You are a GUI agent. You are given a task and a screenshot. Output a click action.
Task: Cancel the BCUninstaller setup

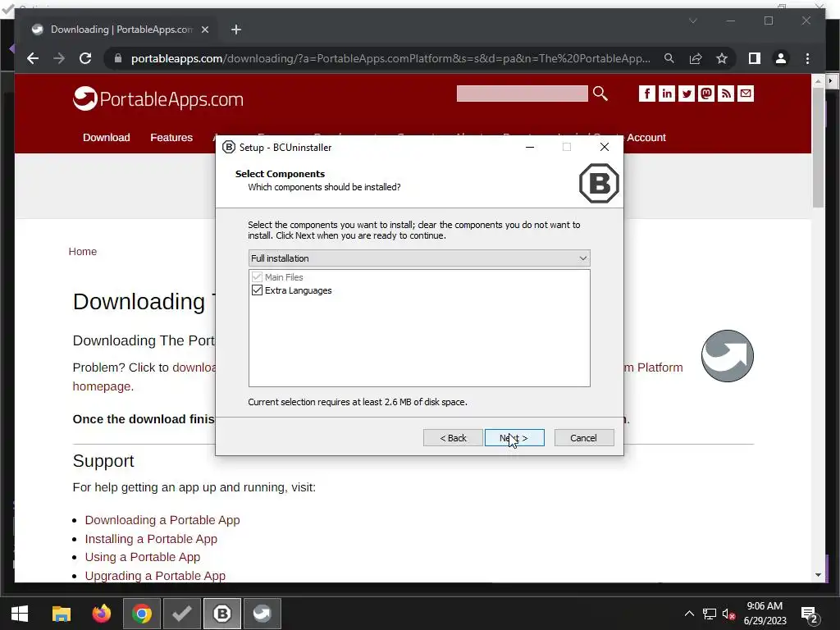pos(584,438)
